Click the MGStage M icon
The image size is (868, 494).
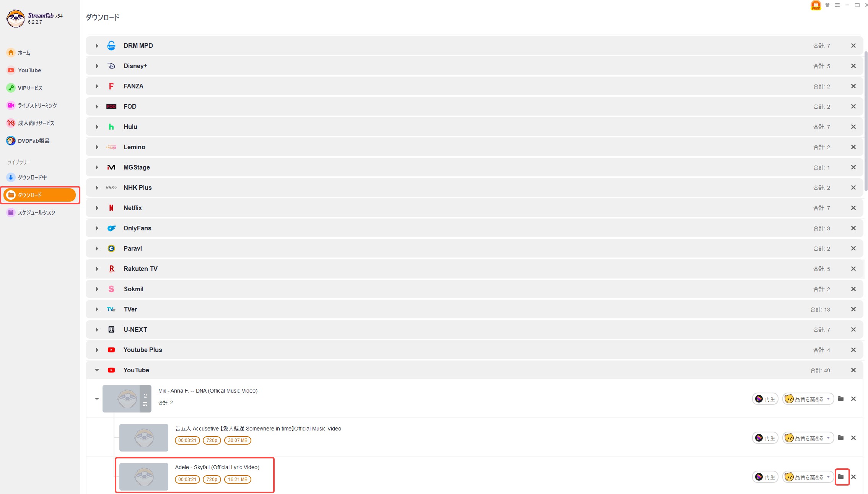(x=111, y=167)
